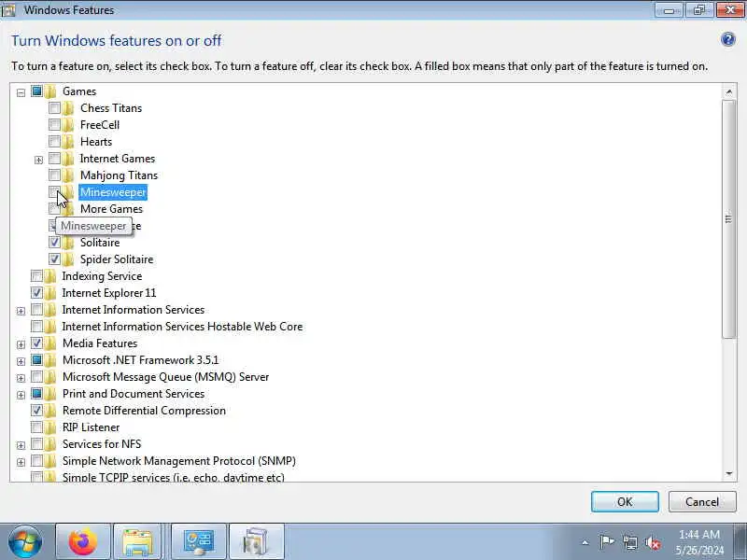
Task: Click the Games folder icon
Action: coord(50,91)
